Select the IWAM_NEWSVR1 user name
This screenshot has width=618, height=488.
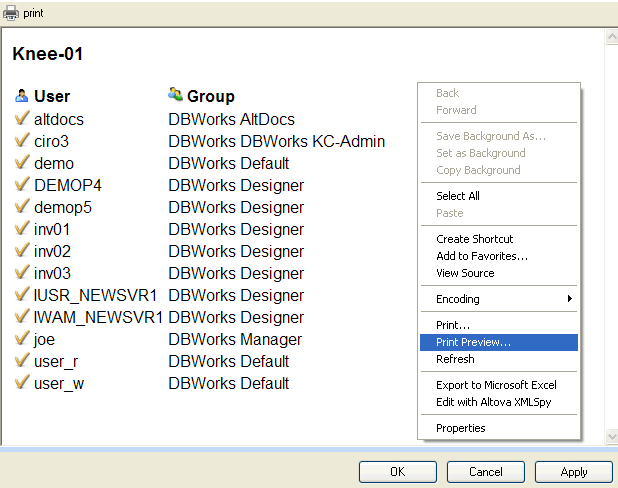click(98, 317)
